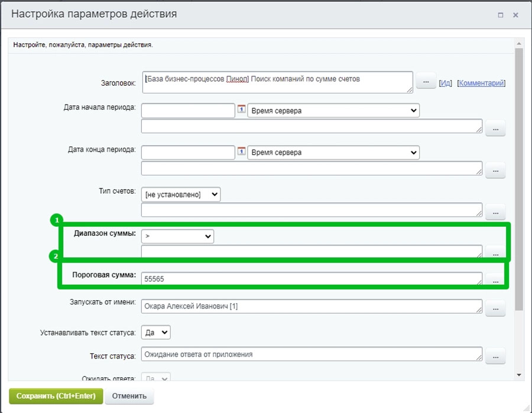The image size is (532, 413).
Task: Click the Ид link
Action: (x=446, y=83)
